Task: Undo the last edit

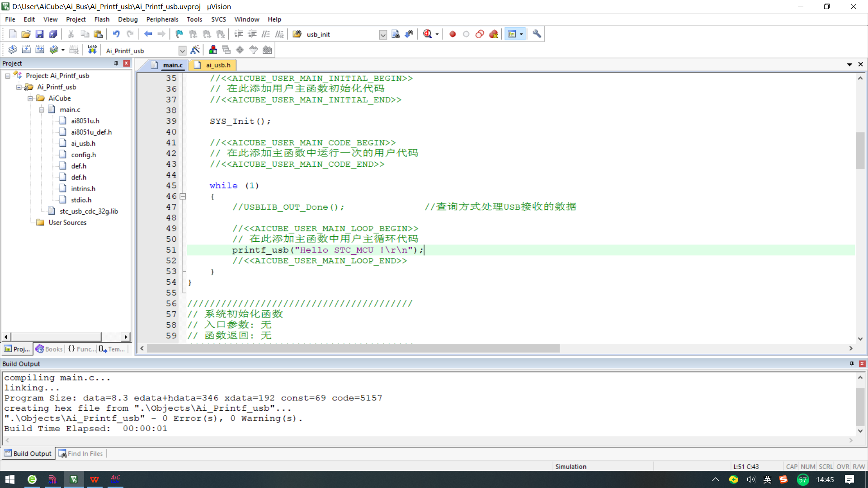Action: (x=116, y=34)
